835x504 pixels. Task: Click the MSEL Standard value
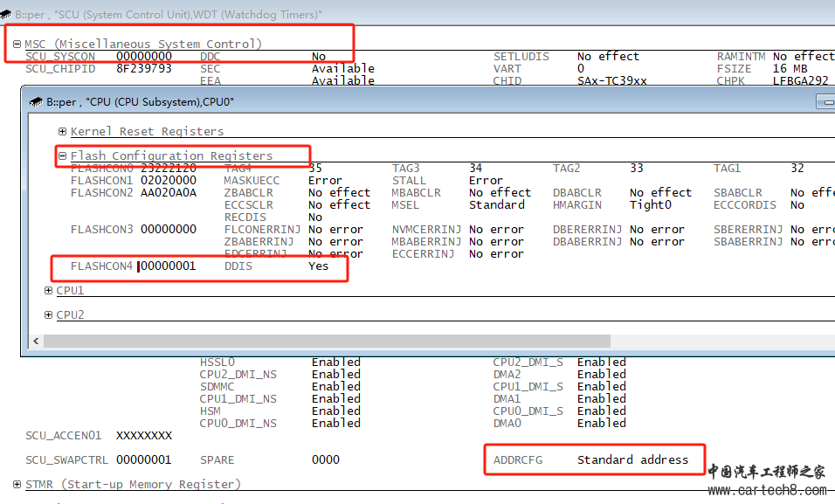(497, 204)
